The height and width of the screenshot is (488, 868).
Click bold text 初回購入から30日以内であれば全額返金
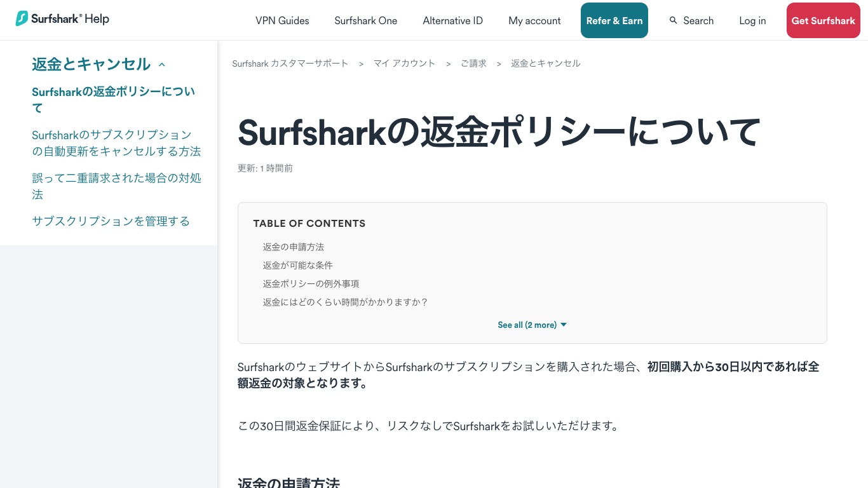(x=529, y=375)
